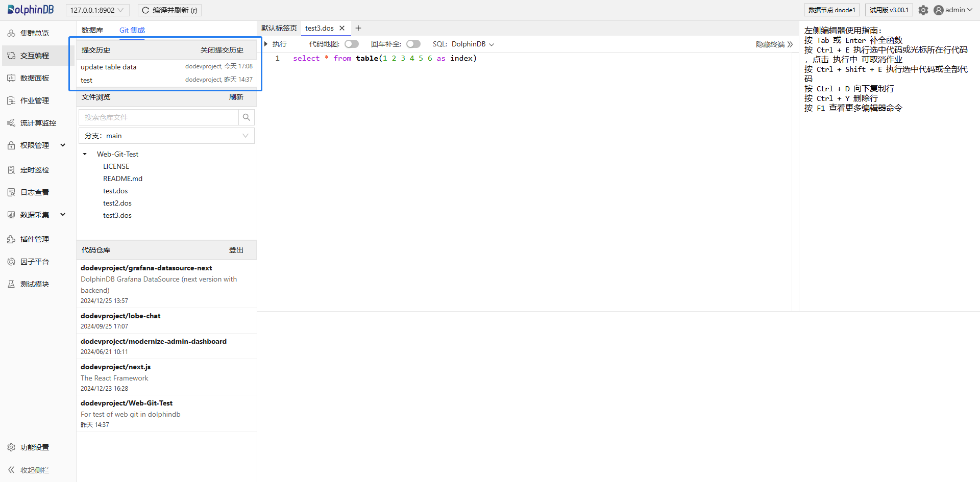Expand the permission management menu chevron
The height and width of the screenshot is (482, 980).
[63, 145]
